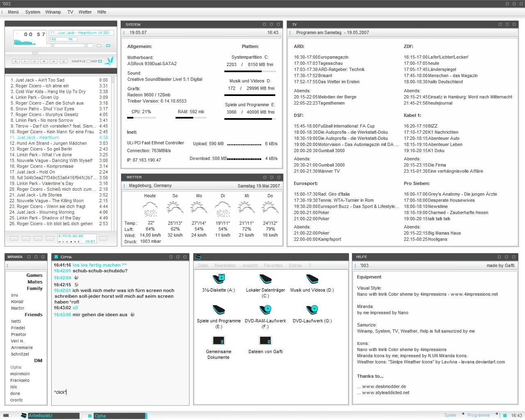Image resolution: width=525 pixels, height=420 pixels.
Task: Click cyan tray icon near clock
Action: 505,415
